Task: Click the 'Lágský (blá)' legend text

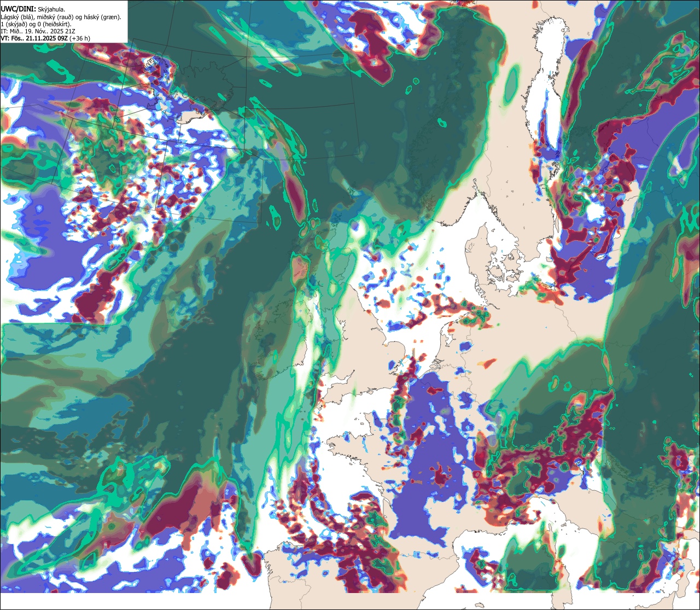Action: 17,18
